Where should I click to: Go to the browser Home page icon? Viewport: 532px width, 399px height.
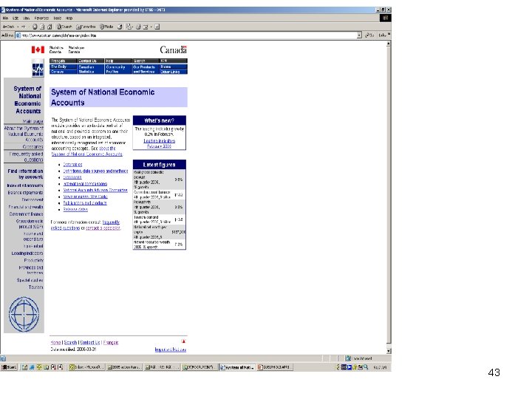(50, 27)
